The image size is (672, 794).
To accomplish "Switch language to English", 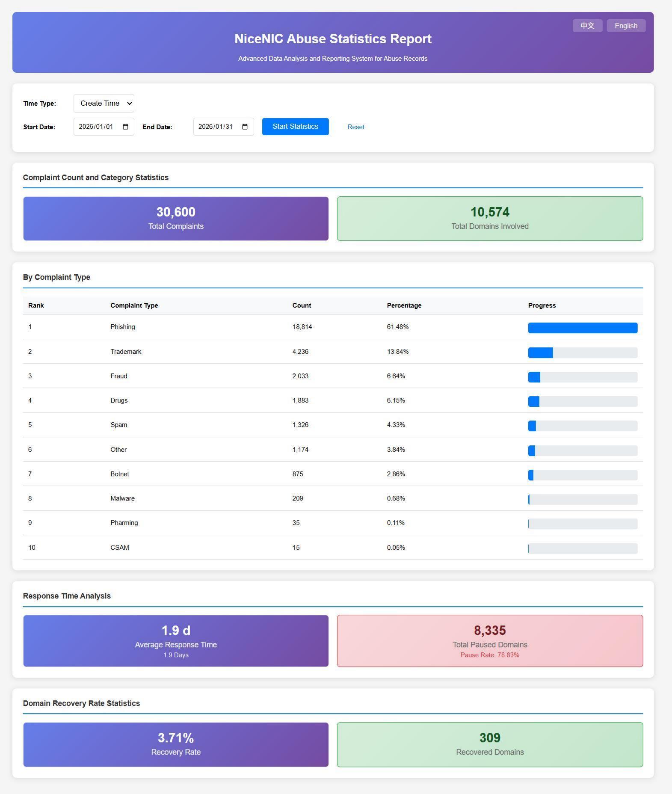I will 626,26.
